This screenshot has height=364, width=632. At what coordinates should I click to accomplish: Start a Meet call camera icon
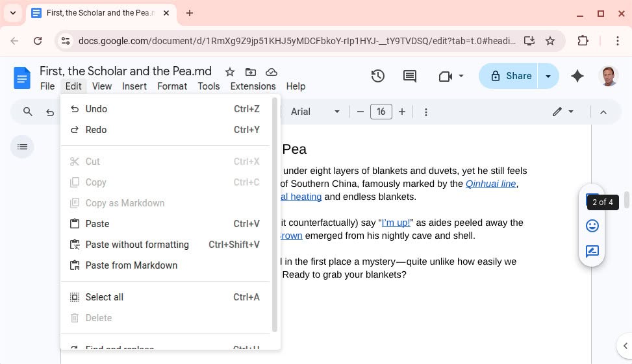click(x=446, y=76)
